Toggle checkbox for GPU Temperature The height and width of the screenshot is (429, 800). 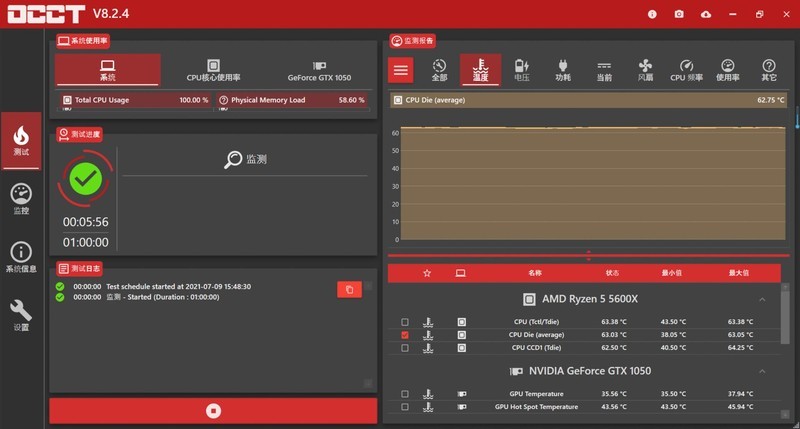tap(405, 394)
